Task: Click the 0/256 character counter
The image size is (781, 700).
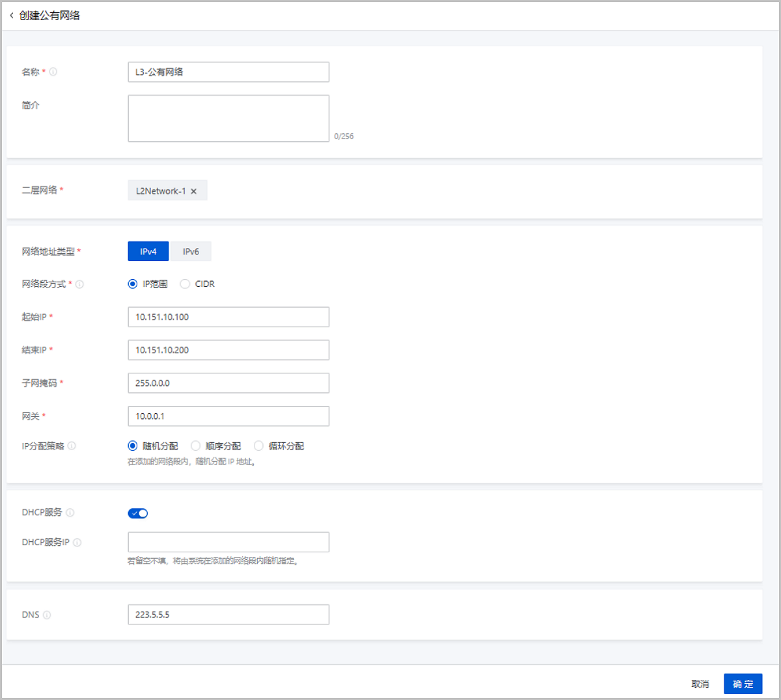Action: (344, 137)
